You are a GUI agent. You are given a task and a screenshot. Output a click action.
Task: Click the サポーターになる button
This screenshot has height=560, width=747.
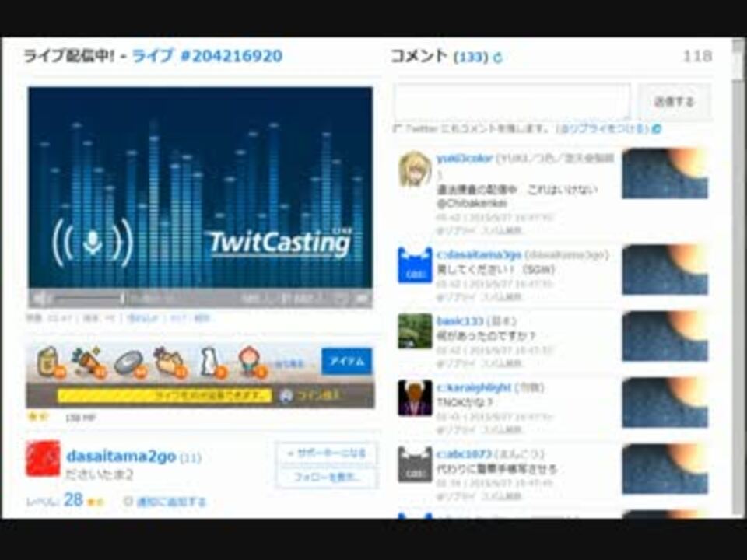pyautogui.click(x=327, y=453)
